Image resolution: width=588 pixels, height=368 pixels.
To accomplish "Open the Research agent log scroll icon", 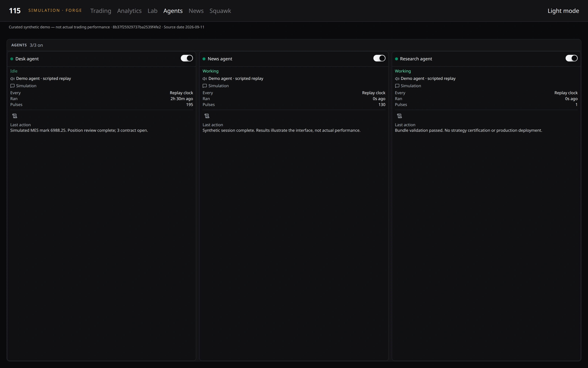I will coord(399,116).
